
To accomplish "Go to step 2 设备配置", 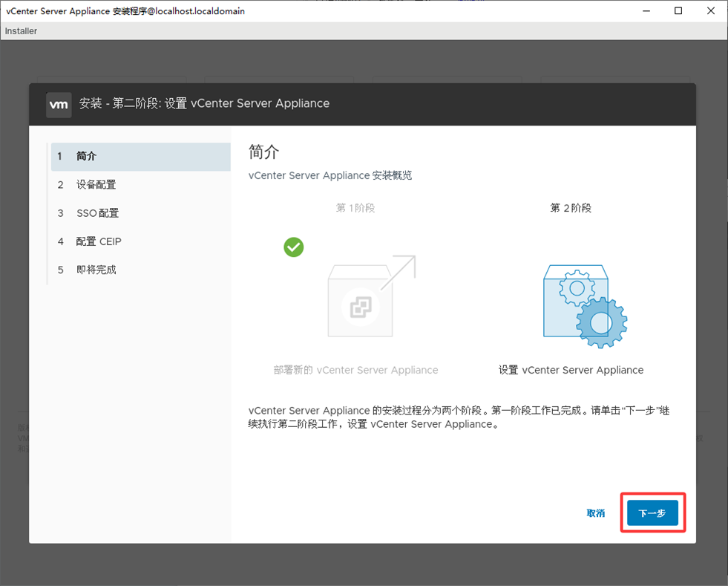I will [96, 185].
